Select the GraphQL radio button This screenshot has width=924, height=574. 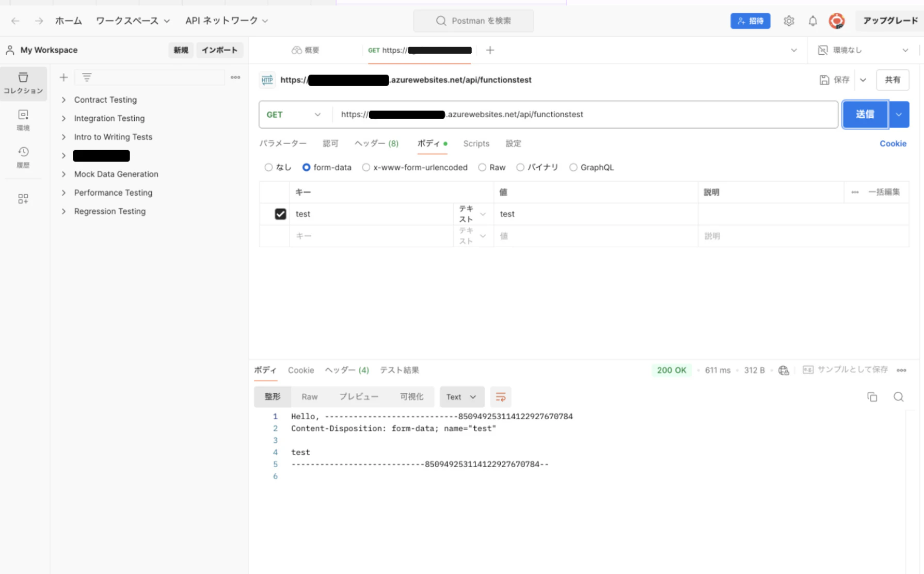[x=573, y=167]
